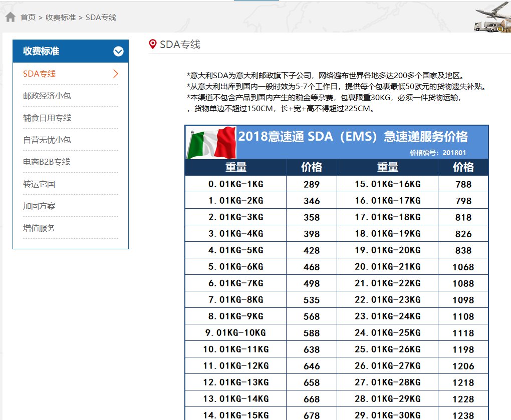Click the weight cell 4.01KG-5KG
511x420 pixels.
(236, 250)
